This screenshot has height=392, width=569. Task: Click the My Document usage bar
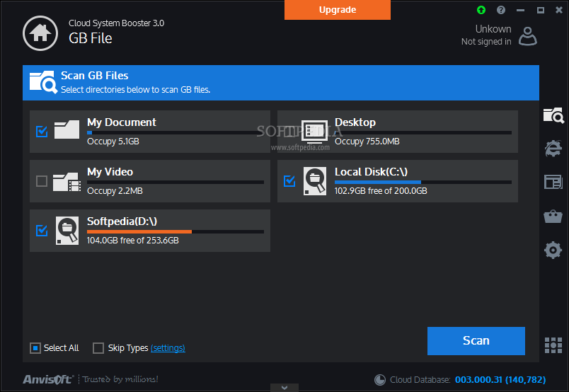point(176,133)
